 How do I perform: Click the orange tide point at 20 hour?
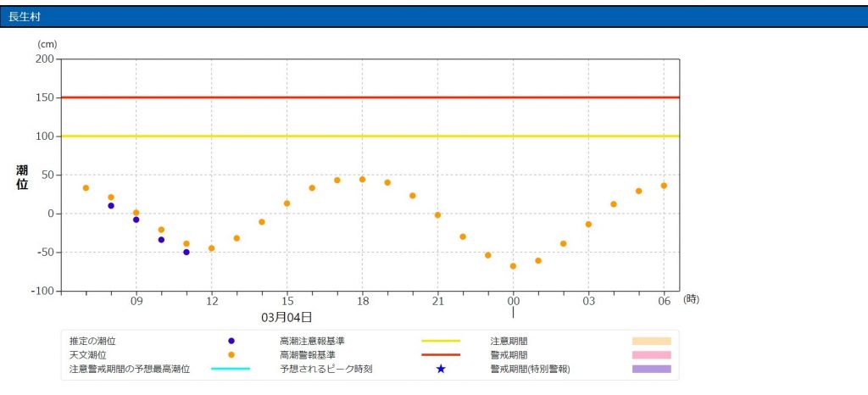[413, 196]
